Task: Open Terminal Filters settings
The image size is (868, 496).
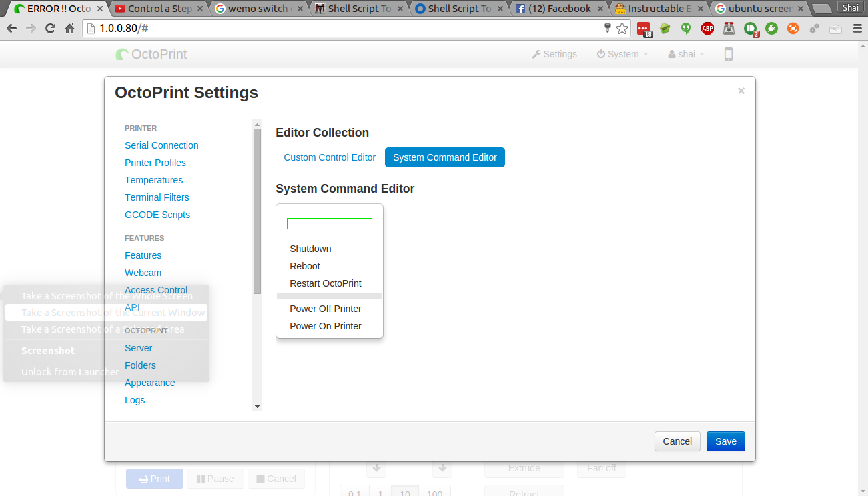Action: (157, 197)
